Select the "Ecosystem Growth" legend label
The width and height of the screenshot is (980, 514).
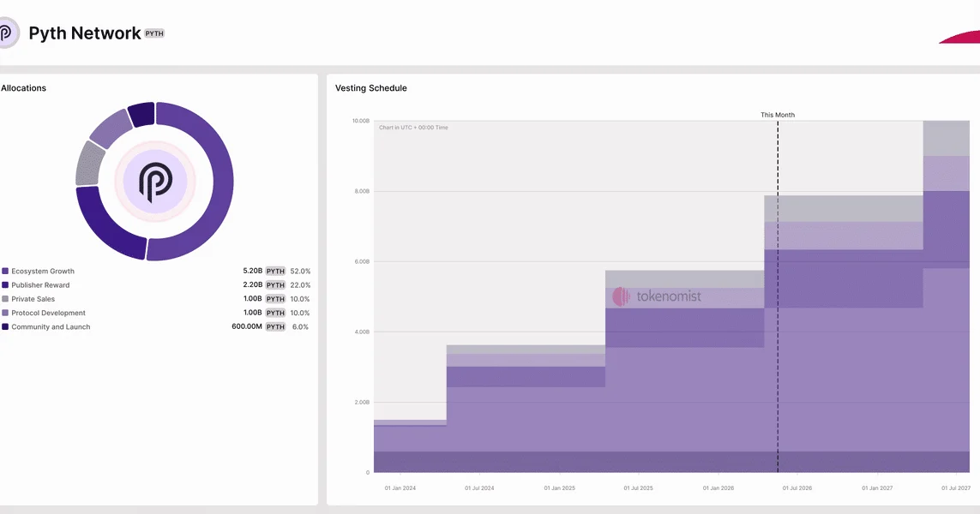coord(43,271)
